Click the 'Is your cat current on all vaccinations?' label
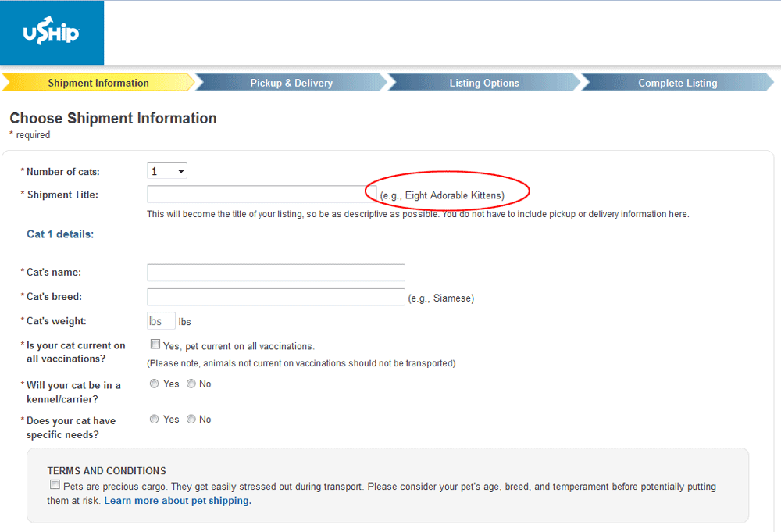This screenshot has height=532, width=781. pos(76,352)
